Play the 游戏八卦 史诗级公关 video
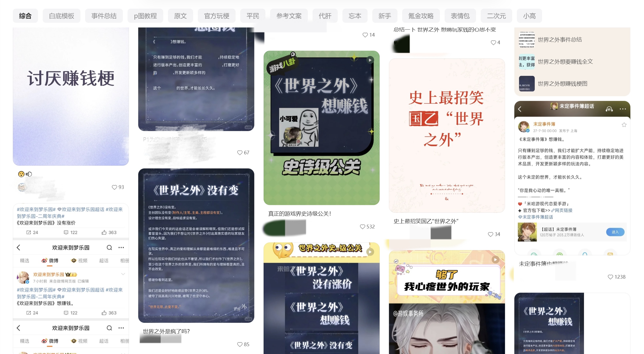 [x=370, y=60]
